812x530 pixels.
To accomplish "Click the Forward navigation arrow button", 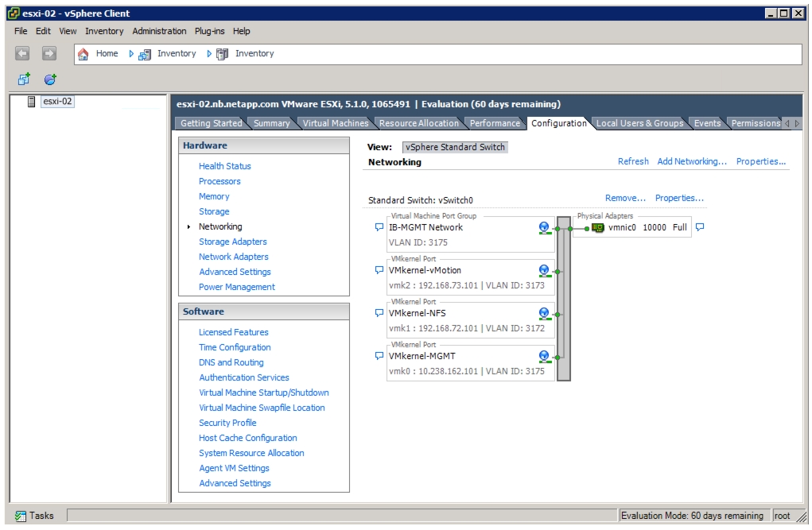I will click(x=49, y=53).
